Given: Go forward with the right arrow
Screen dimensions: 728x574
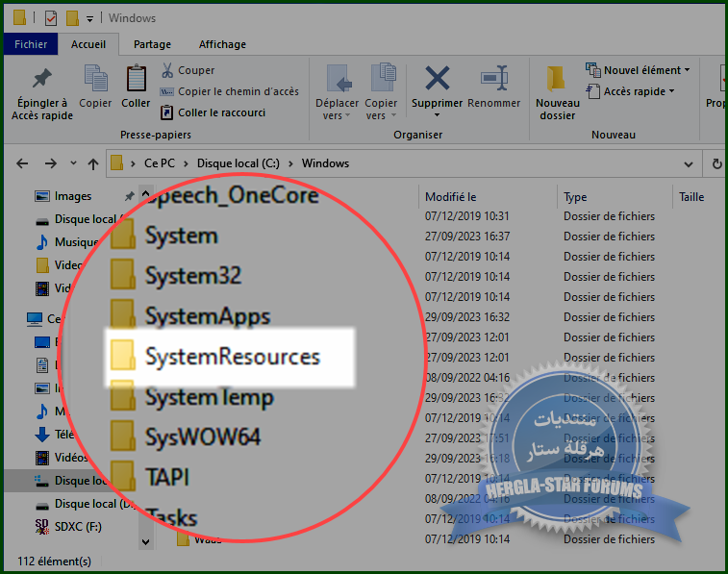Looking at the screenshot, I should [x=51, y=163].
